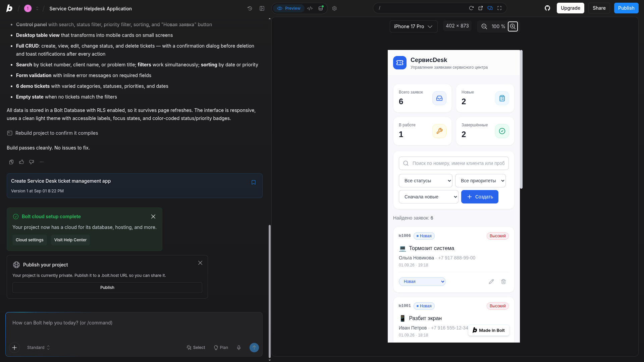Viewport: 644px width, 362px height.
Task: Focus the Bolt chat prompt field
Action: (x=134, y=323)
